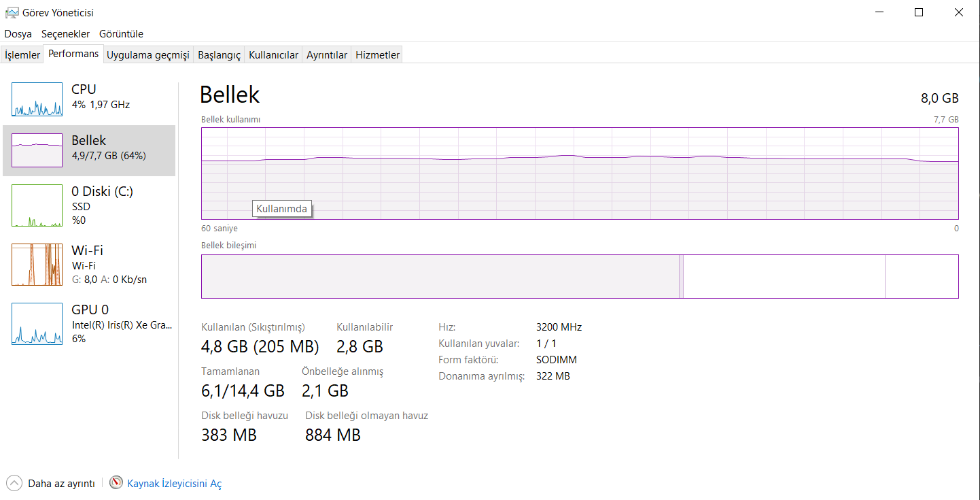Image resolution: width=980 pixels, height=500 pixels.
Task: Open the Görüntüle menu
Action: coord(121,34)
